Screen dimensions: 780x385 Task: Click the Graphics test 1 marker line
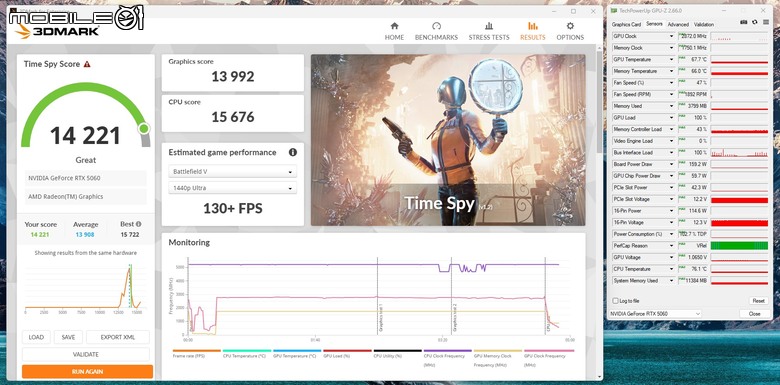click(x=378, y=296)
